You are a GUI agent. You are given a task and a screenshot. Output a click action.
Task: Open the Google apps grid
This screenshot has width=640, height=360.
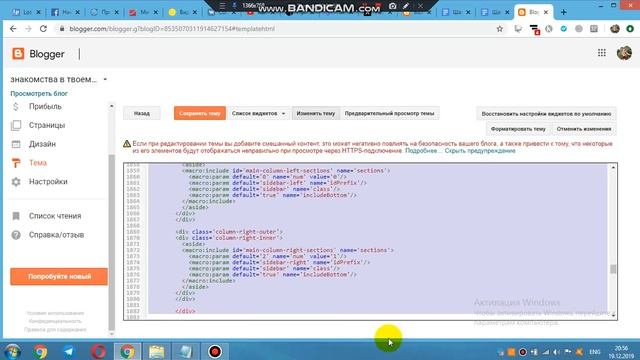pos(602,53)
